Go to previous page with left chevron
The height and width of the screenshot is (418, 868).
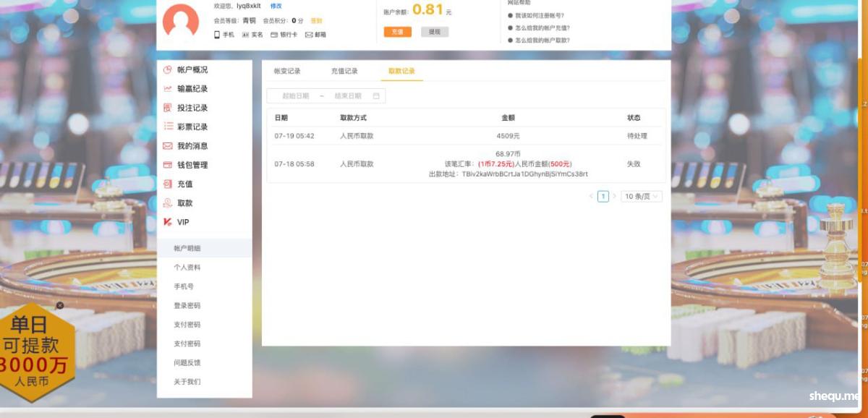pyautogui.click(x=591, y=197)
